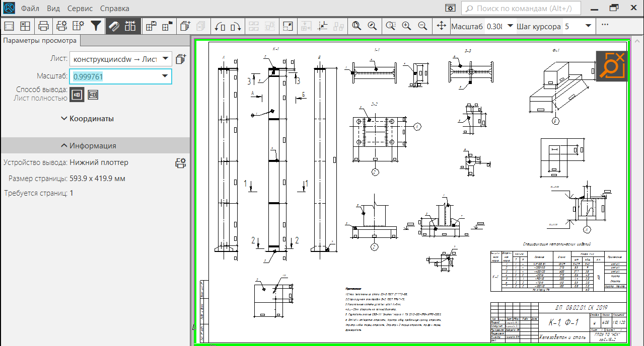Rotate sheet clockwise

236,26
